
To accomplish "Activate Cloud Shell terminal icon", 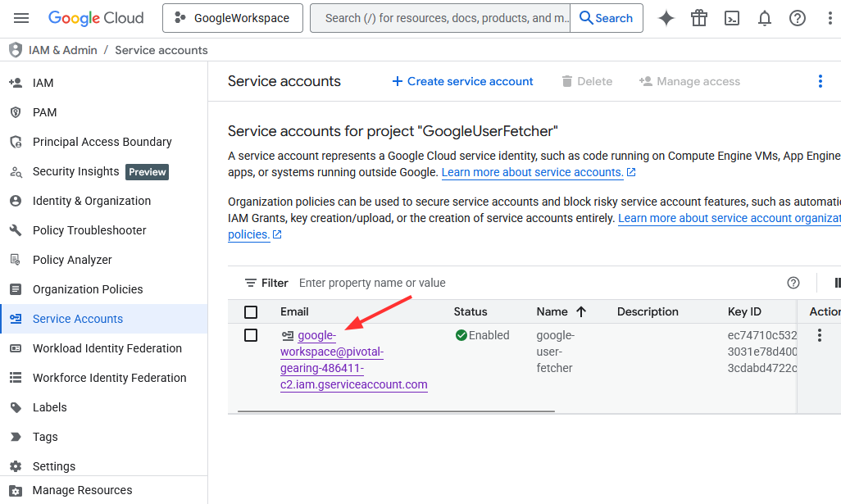I will tap(732, 18).
